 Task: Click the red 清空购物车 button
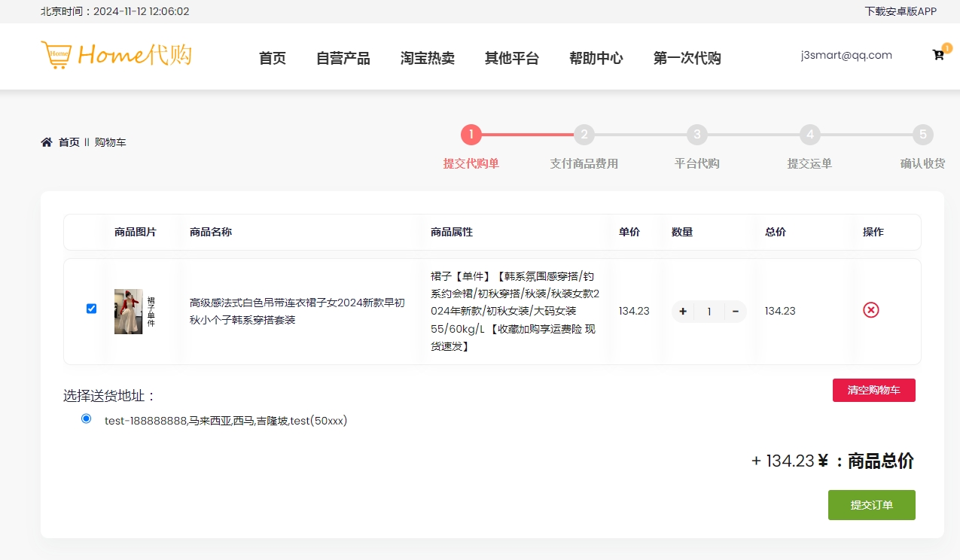tap(873, 390)
